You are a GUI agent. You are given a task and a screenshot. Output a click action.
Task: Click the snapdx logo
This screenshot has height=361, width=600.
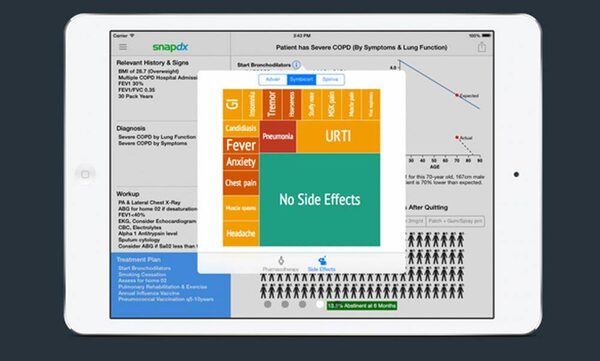[170, 47]
